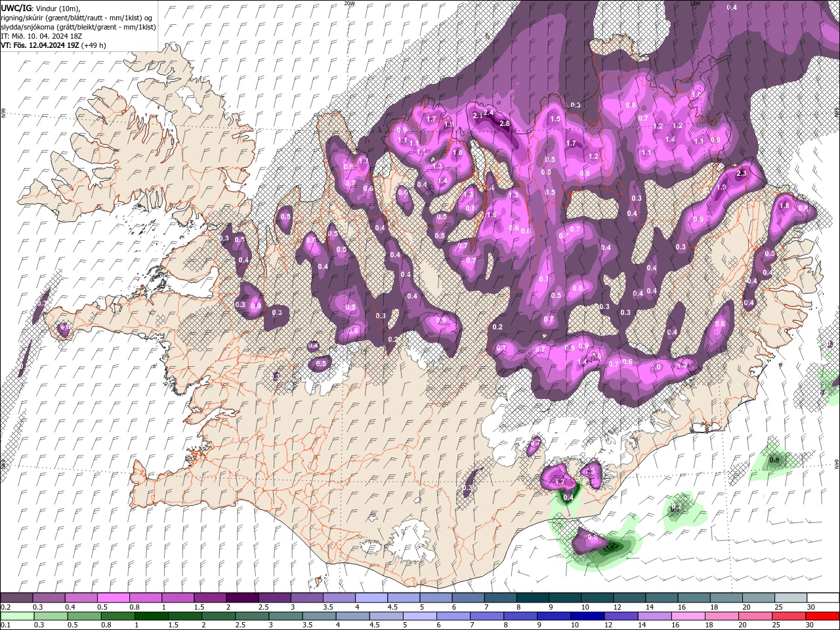Click bright pink snow swatch between 0.5 and 0.8
The height and width of the screenshot is (630, 840).
pos(114,598)
